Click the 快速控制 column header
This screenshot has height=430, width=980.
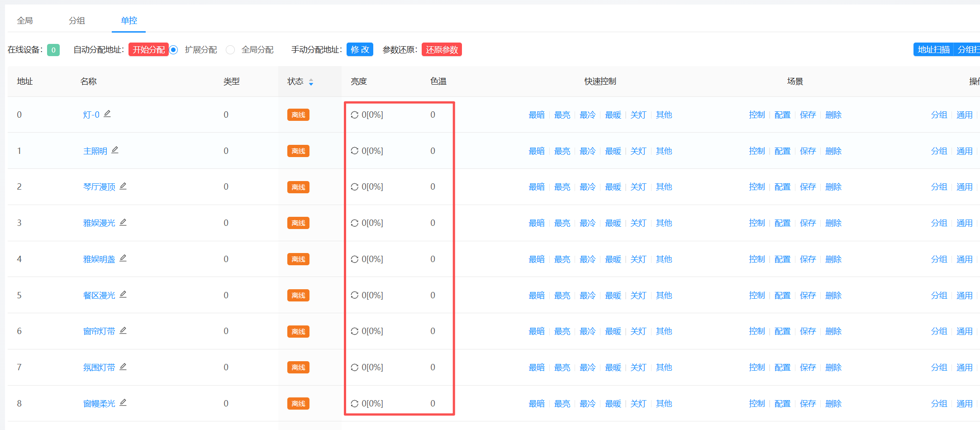point(600,81)
